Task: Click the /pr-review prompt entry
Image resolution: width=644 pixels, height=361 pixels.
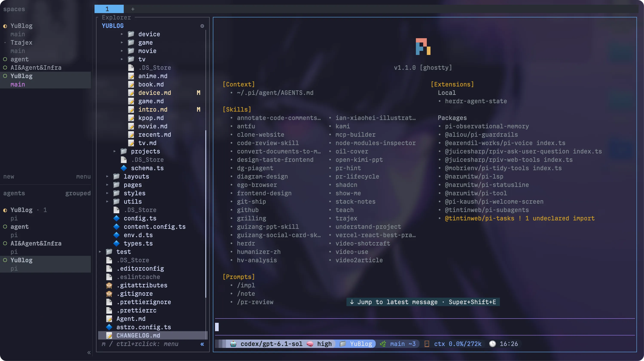Action: [x=255, y=302]
